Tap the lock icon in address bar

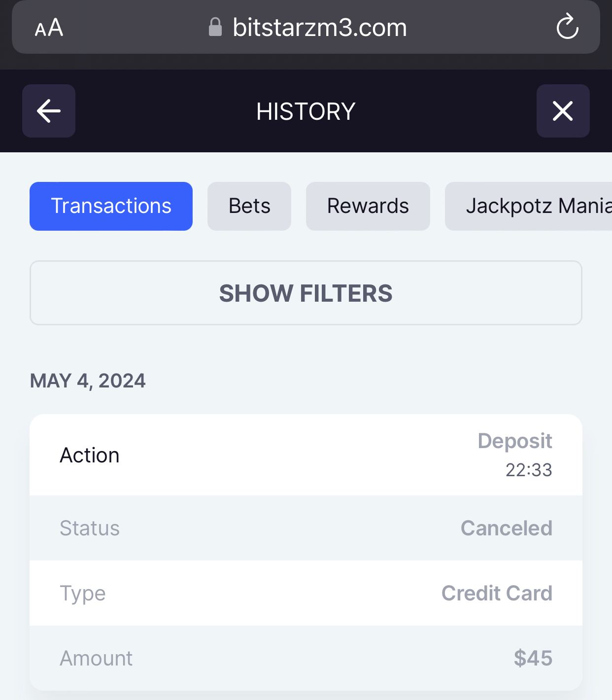pyautogui.click(x=215, y=27)
